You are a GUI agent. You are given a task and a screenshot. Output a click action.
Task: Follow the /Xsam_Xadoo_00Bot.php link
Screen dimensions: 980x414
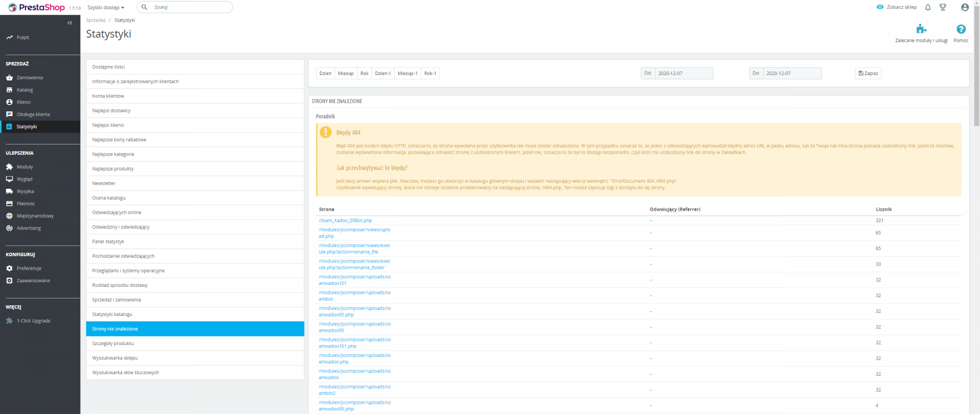[x=346, y=221]
